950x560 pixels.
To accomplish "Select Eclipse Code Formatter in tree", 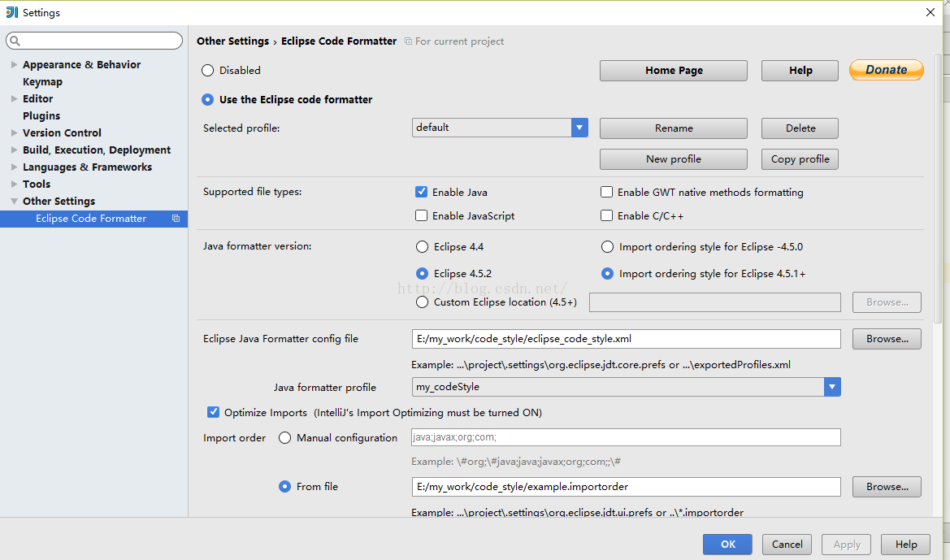I will click(94, 218).
